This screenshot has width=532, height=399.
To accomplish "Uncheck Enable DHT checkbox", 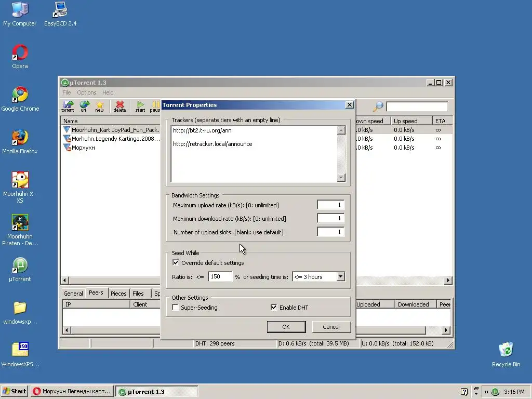I will coord(274,308).
